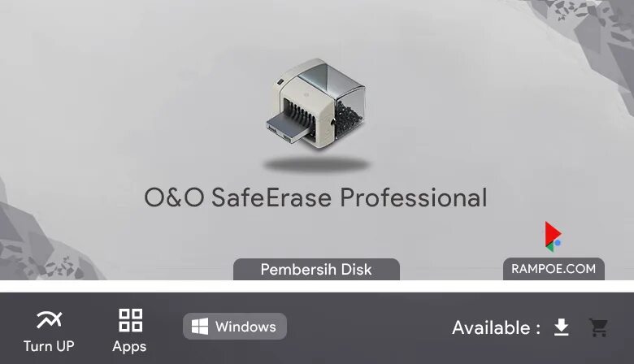
Task: Click the gray shard decoration at top-right
Action: coord(588,37)
